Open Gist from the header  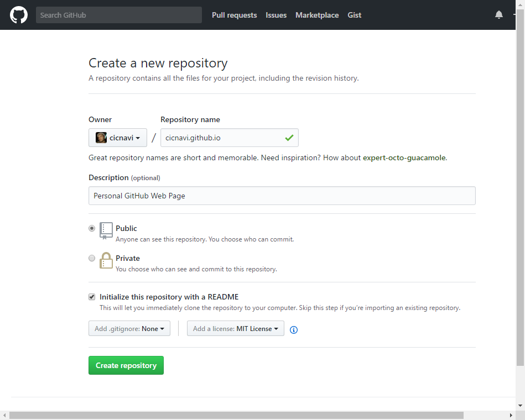354,15
